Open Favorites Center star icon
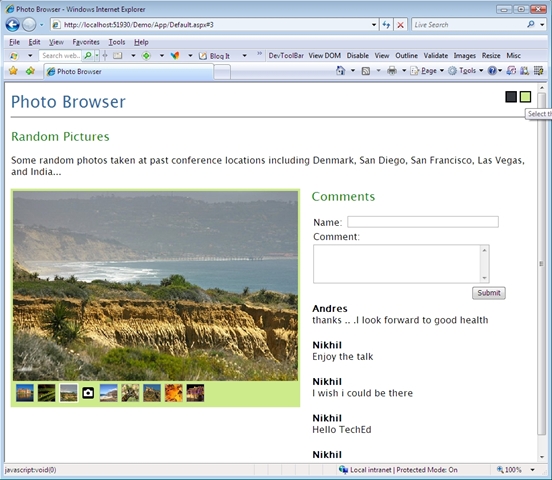Viewport: 552px width, 480px height. (x=13, y=71)
